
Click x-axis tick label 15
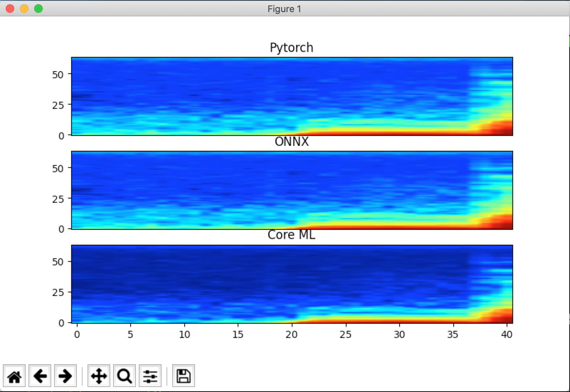[238, 334]
